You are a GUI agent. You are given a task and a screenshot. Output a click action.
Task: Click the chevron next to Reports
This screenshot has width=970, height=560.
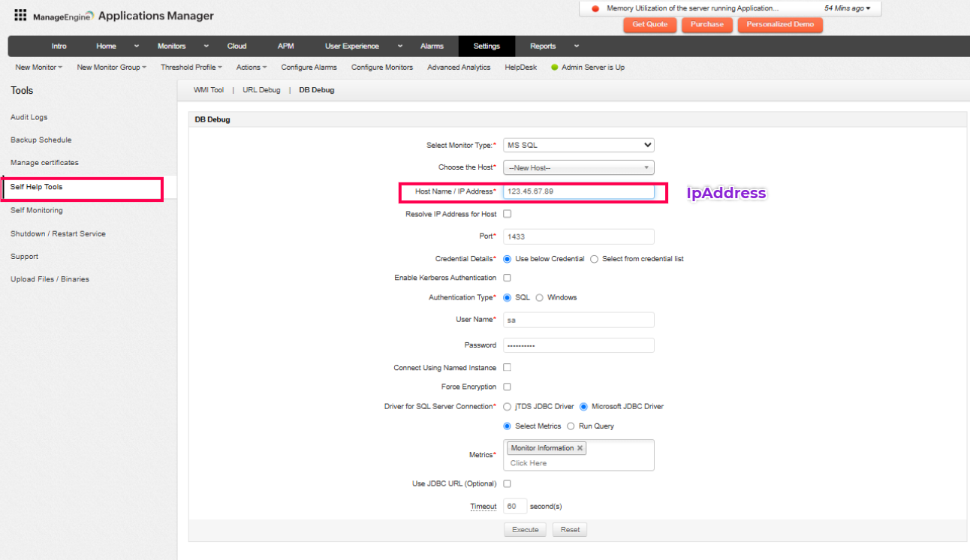tap(577, 47)
